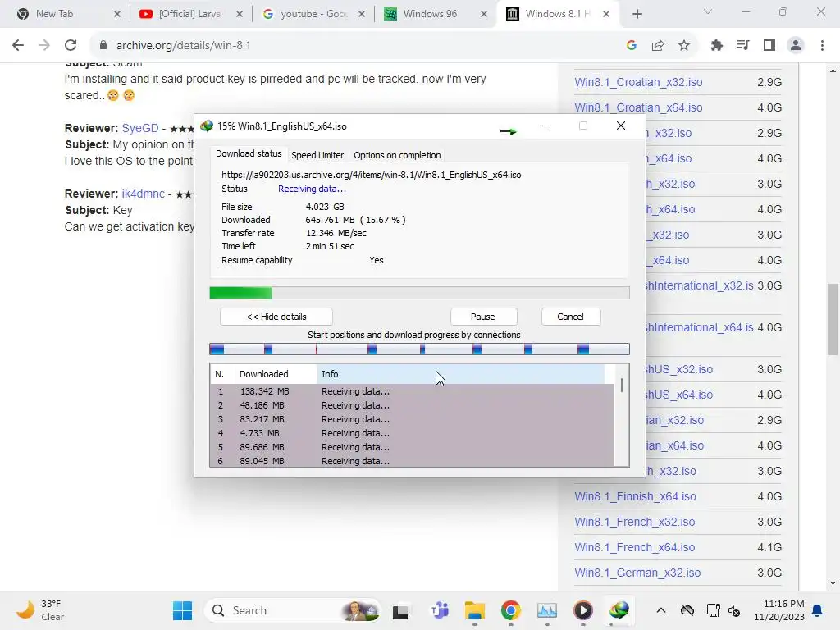Viewport: 840px width, 630px height.
Task: Select connection row 138.342 MB
Action: pos(412,391)
